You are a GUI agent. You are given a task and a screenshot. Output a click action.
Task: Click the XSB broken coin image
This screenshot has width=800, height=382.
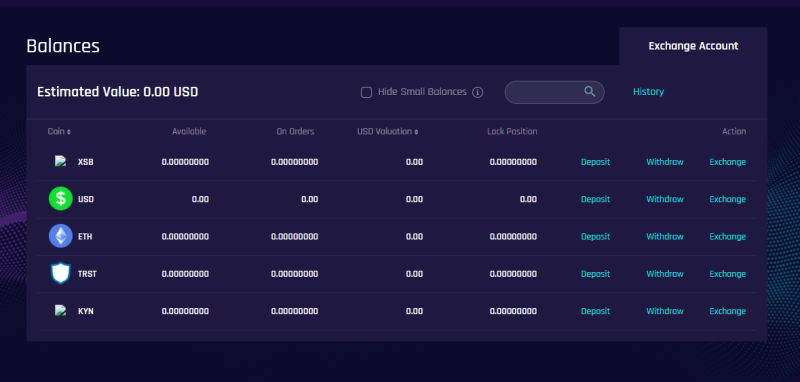[61, 162]
